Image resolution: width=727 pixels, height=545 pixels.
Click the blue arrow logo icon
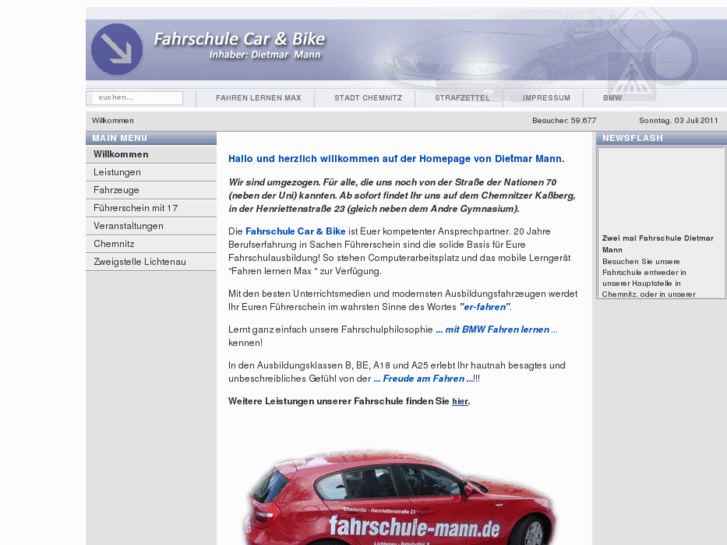pos(117,49)
